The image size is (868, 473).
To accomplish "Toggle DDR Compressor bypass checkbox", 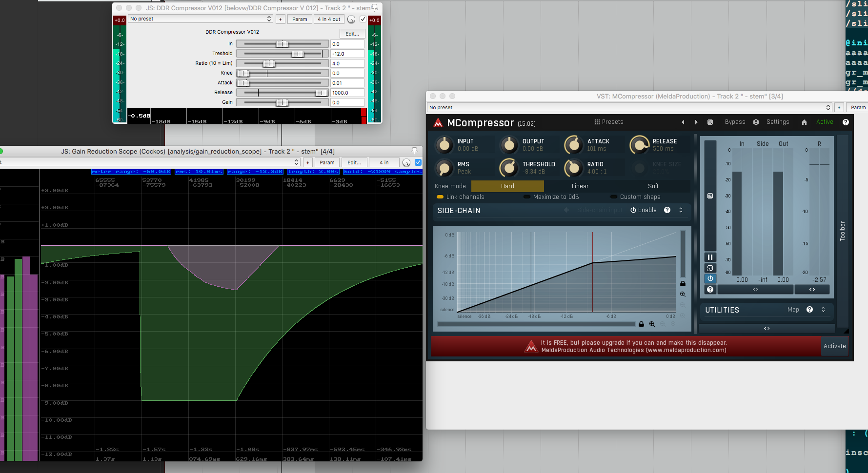I will tap(363, 19).
